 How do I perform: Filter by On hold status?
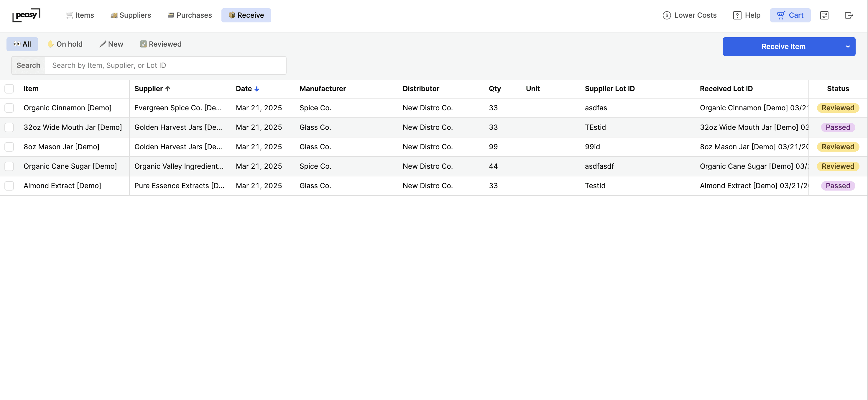pyautogui.click(x=65, y=44)
